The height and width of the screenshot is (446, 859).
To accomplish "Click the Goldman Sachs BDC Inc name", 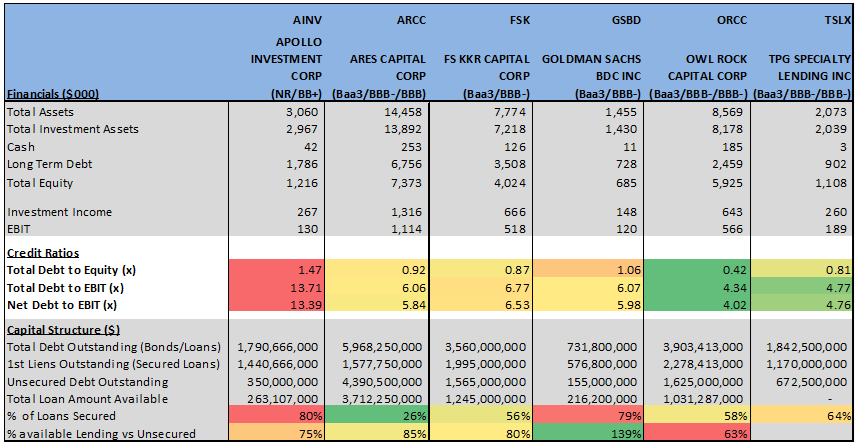I will (x=592, y=67).
